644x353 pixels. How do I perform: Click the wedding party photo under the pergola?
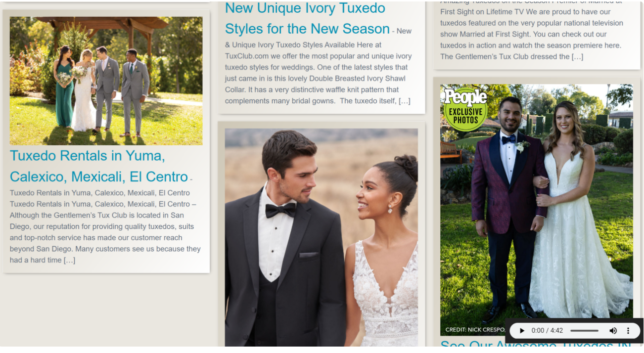[106, 81]
